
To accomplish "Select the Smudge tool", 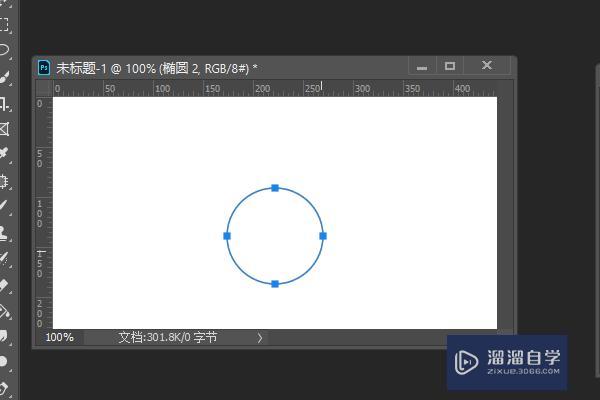I will [4, 336].
